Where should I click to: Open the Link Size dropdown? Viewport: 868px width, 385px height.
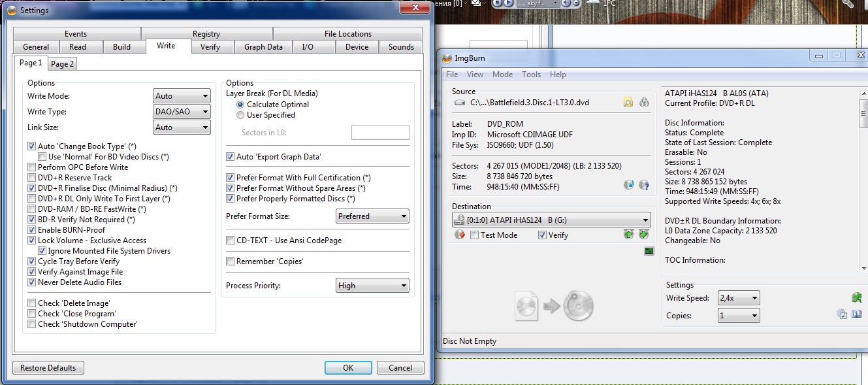(x=182, y=127)
